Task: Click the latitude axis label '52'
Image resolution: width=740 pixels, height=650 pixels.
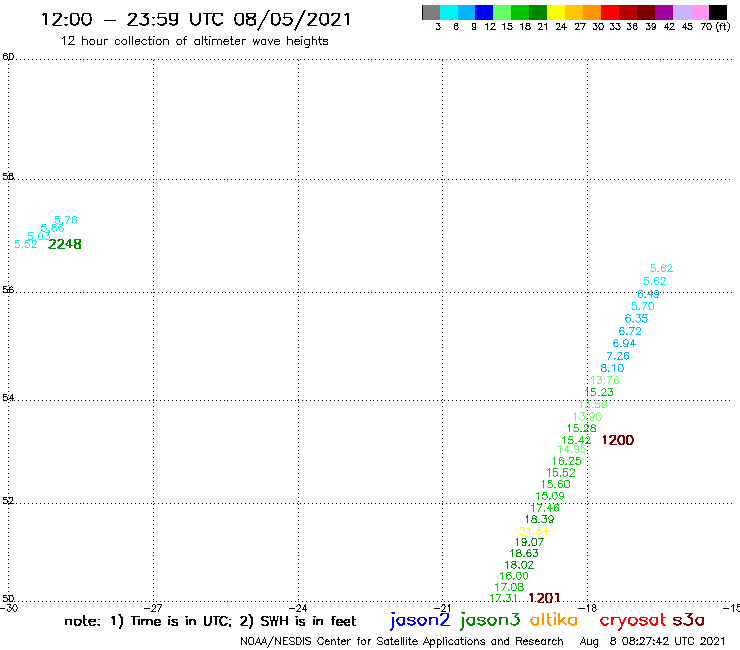Action: pyautogui.click(x=8, y=500)
